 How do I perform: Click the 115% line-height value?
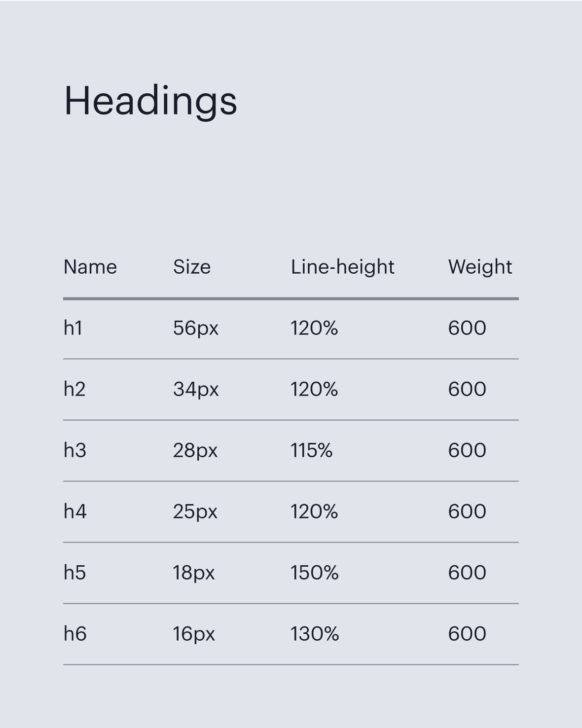point(312,450)
